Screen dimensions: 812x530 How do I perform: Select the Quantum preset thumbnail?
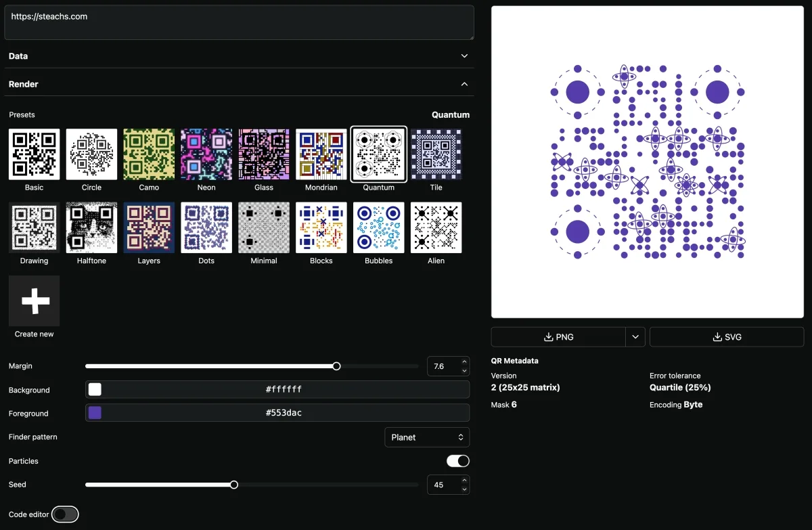coord(379,154)
